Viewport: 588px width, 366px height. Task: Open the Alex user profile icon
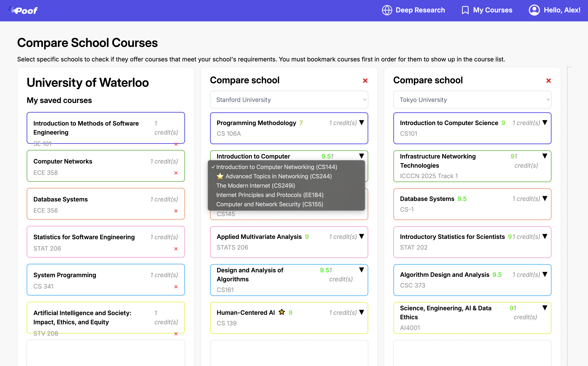coord(534,10)
